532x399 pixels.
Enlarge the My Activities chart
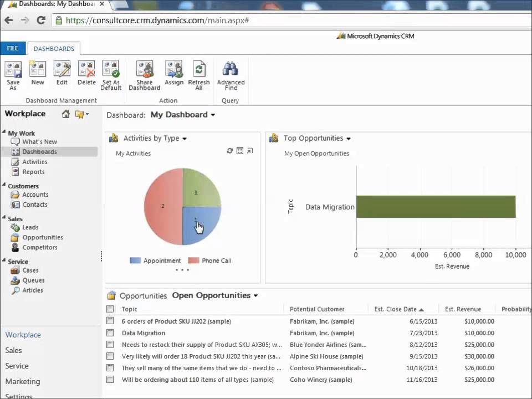(x=250, y=151)
